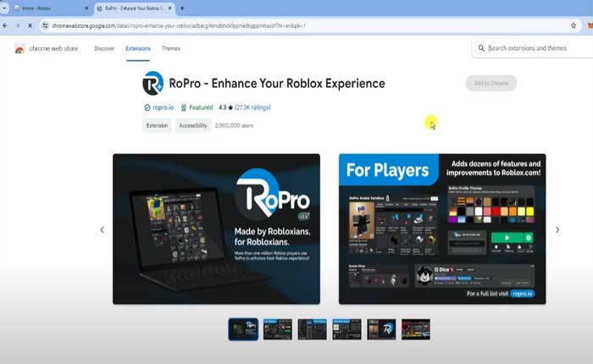Select the second carousel thumbnail
Image resolution: width=593 pixels, height=364 pixels.
(278, 328)
